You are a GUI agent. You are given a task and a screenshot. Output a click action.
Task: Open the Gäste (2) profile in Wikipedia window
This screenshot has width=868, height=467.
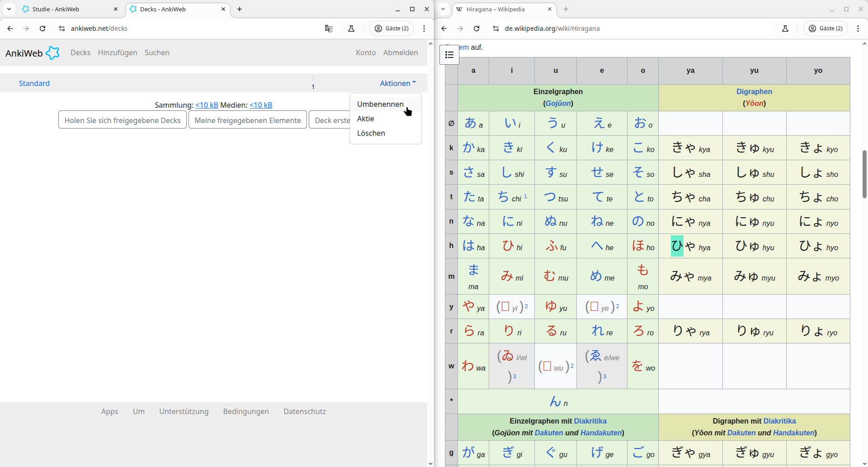[826, 29]
